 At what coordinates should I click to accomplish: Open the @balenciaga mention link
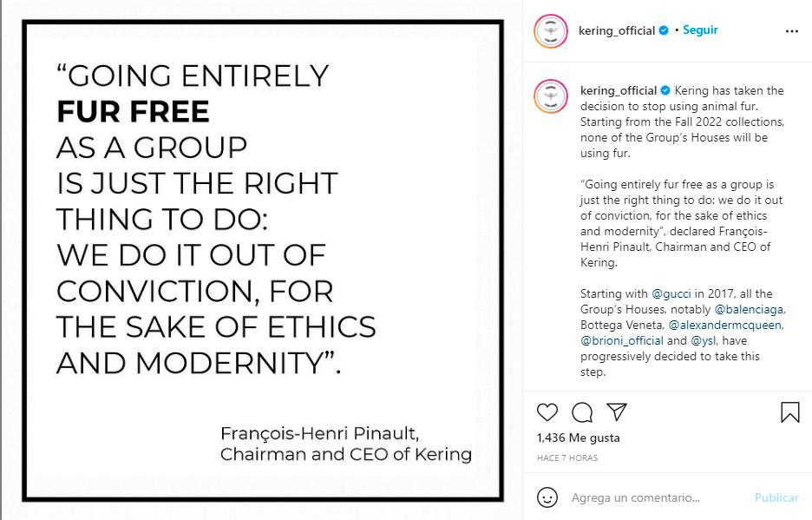750,309
